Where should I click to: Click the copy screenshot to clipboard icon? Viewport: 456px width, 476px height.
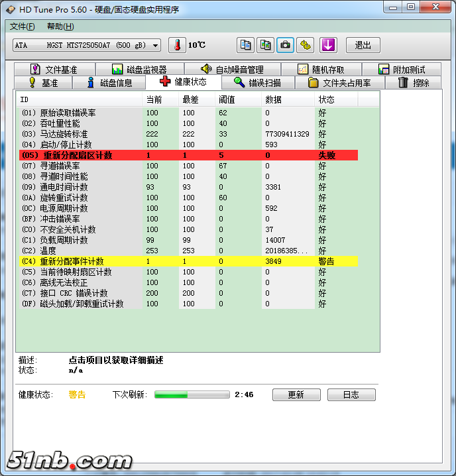(x=265, y=45)
